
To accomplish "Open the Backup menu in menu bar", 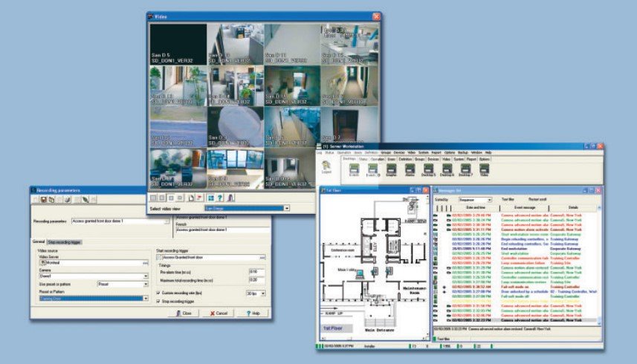I will click(x=463, y=152).
